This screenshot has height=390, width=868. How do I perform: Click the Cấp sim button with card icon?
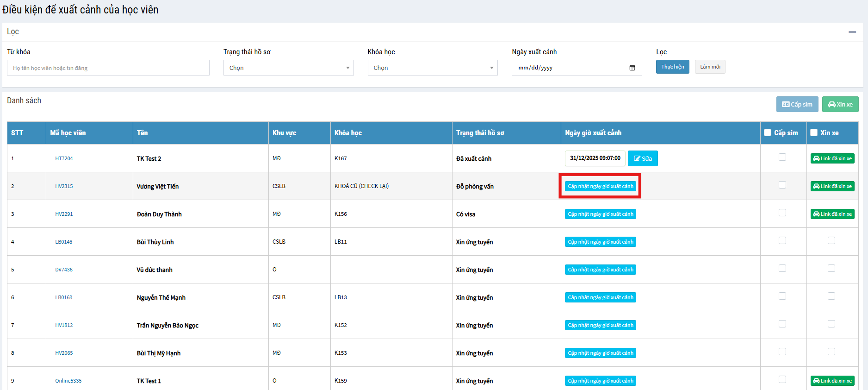[x=797, y=104]
